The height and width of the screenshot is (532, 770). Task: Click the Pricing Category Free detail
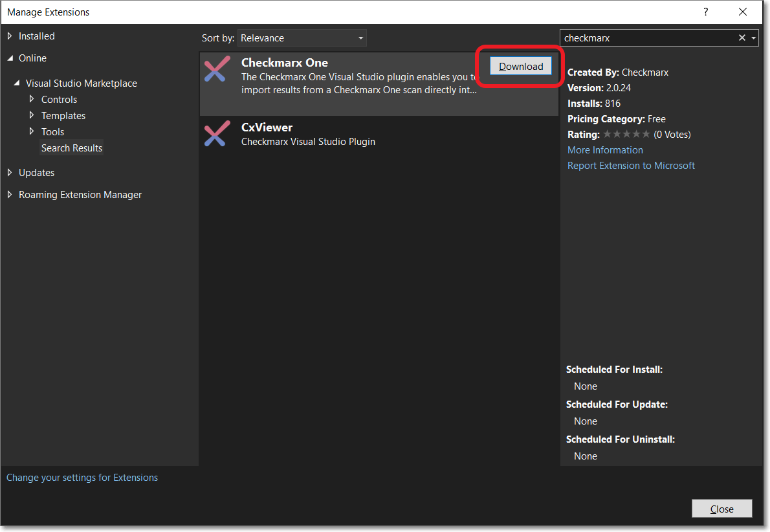(x=616, y=119)
